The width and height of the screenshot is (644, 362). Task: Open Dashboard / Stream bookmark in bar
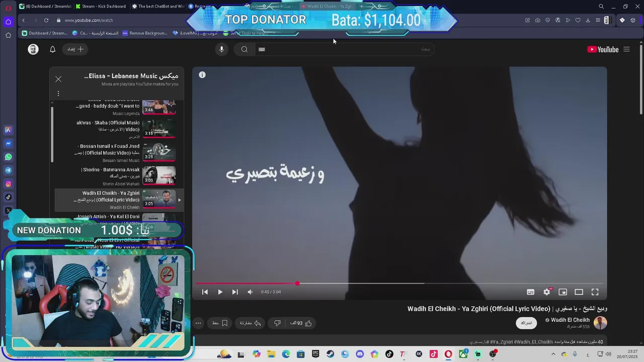(x=45, y=33)
